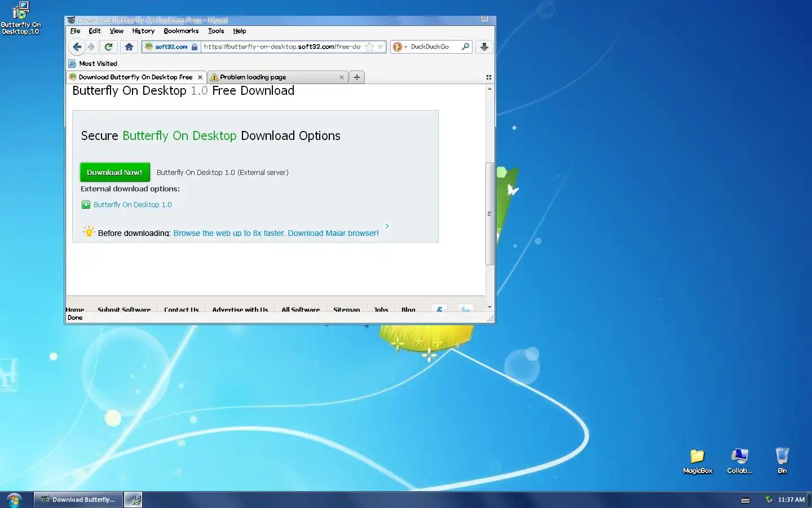Viewport: 812px width, 508px height.
Task: Reload the current page
Action: [x=109, y=47]
